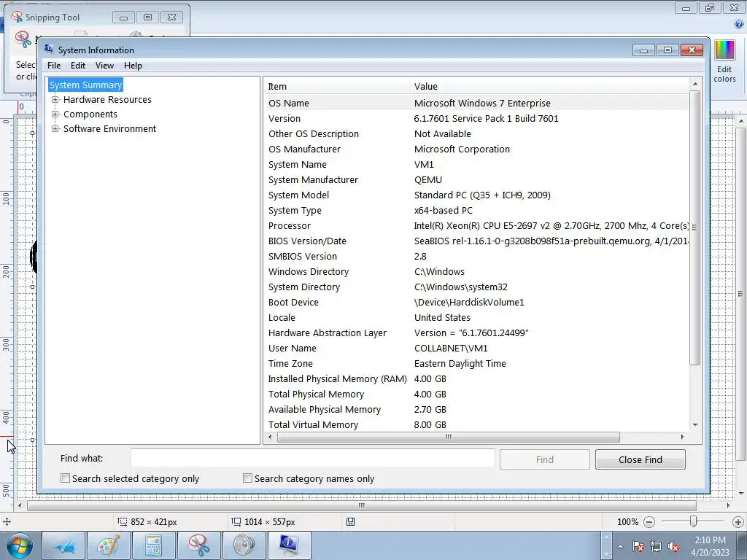Open the network status tray icon
The height and width of the screenshot is (560, 747).
tap(656, 547)
